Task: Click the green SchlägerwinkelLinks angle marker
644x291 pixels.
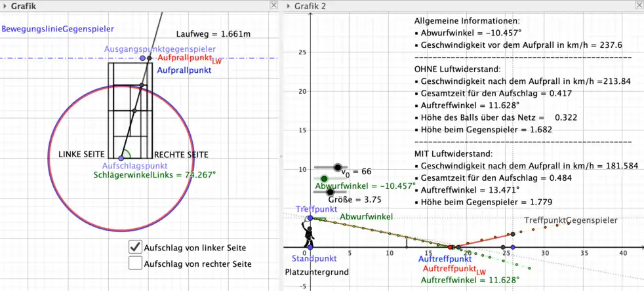Action: tap(127, 155)
